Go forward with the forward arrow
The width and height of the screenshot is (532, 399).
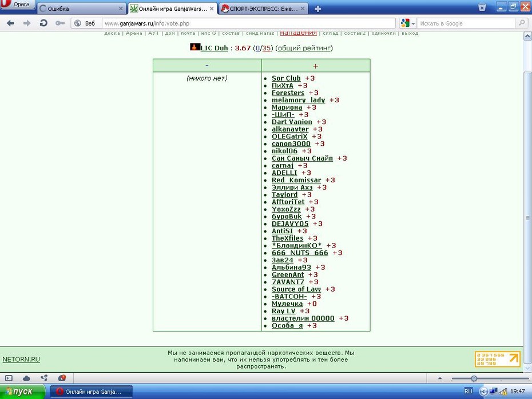27,23
